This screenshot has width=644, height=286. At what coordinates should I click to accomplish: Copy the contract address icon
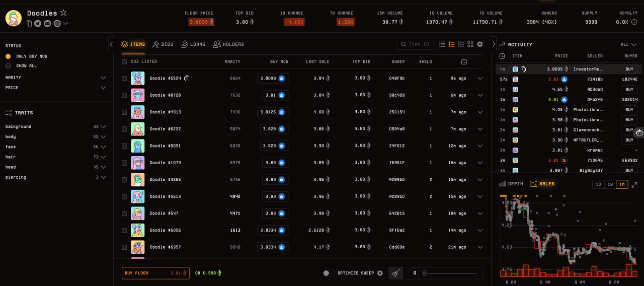(x=29, y=23)
